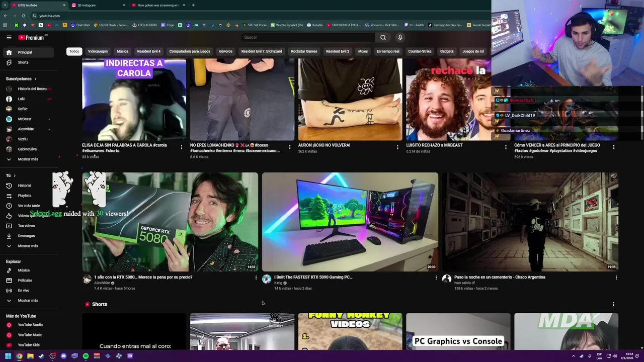Click the search magnifier button
This screenshot has height=362, width=644.
[x=383, y=37]
